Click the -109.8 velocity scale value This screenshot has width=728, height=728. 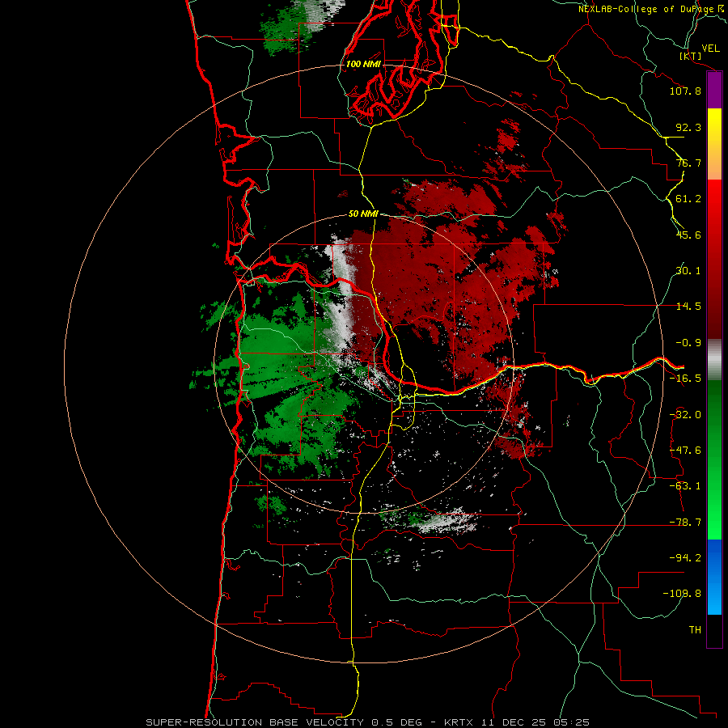[x=682, y=594]
